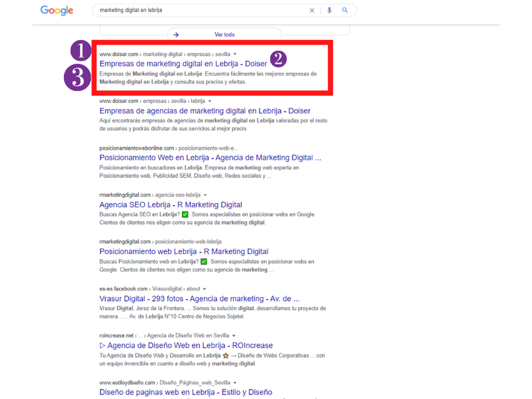532x399 pixels.
Task: Open 'Posicionamiento Web en Lebrija - Agencia de Marketing Digital' result
Action: click(x=210, y=157)
